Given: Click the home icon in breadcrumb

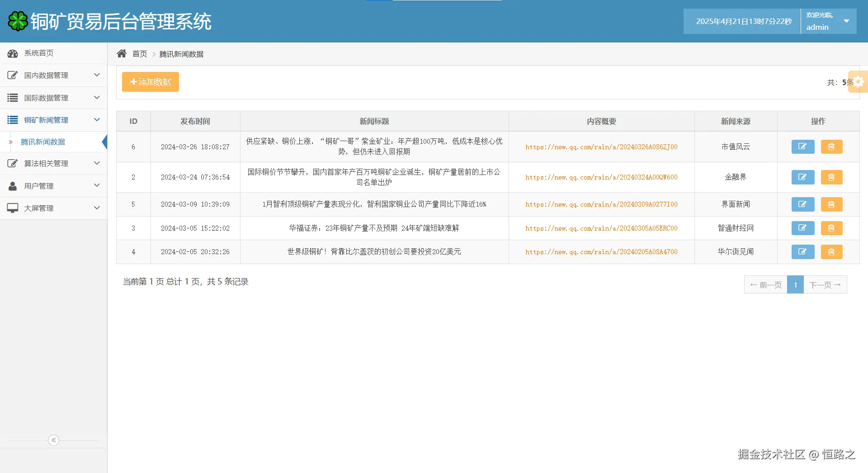Looking at the screenshot, I should (122, 54).
